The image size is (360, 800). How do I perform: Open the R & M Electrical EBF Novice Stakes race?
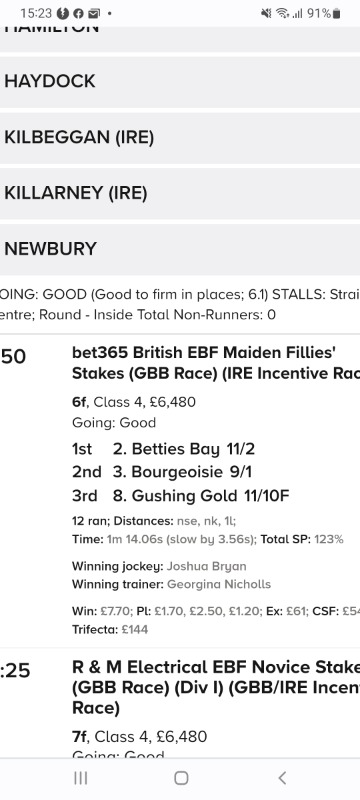click(216, 688)
